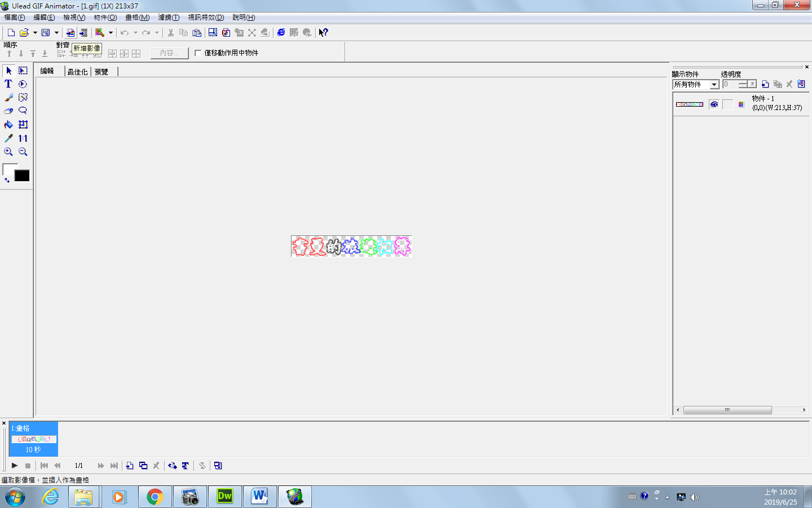
Task: Select the 1:畫格 frame thumbnail
Action: coord(34,439)
